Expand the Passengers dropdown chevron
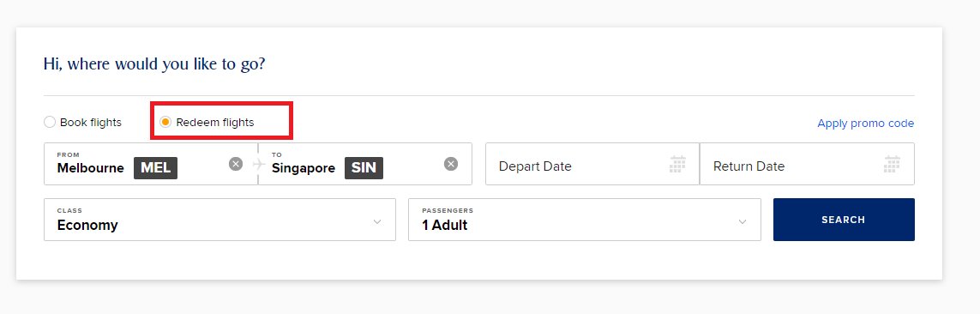This screenshot has height=314, width=980. point(742,221)
